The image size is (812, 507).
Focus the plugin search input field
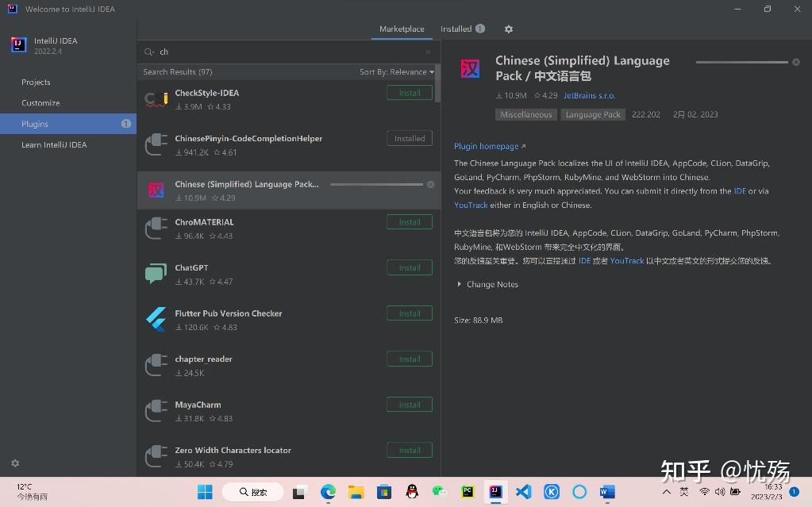tap(290, 52)
